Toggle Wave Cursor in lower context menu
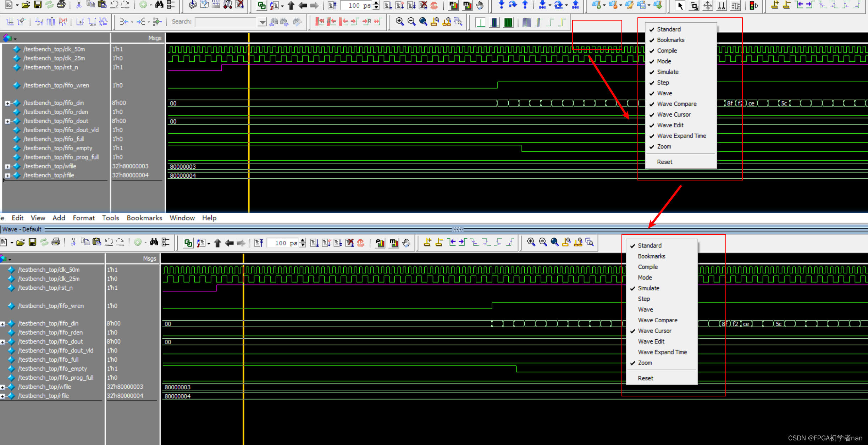Viewport: 868px width, 445px height. tap(654, 331)
